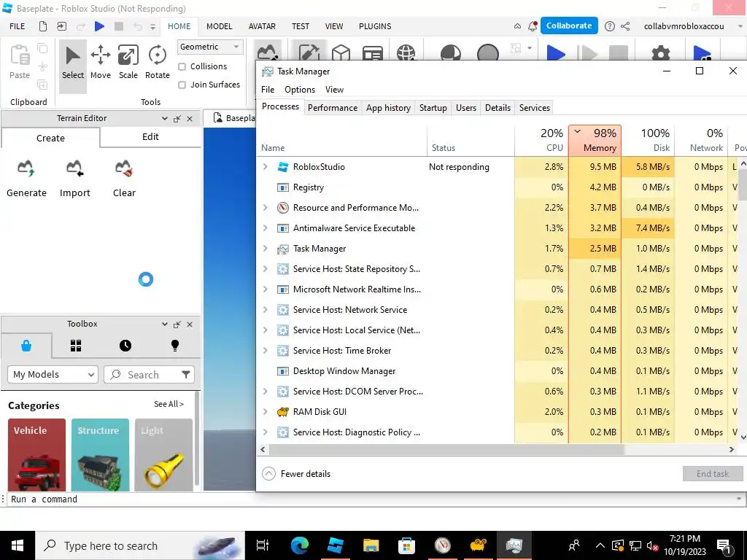The width and height of the screenshot is (747, 560).
Task: Open the Light category thumbnail
Action: (163, 455)
